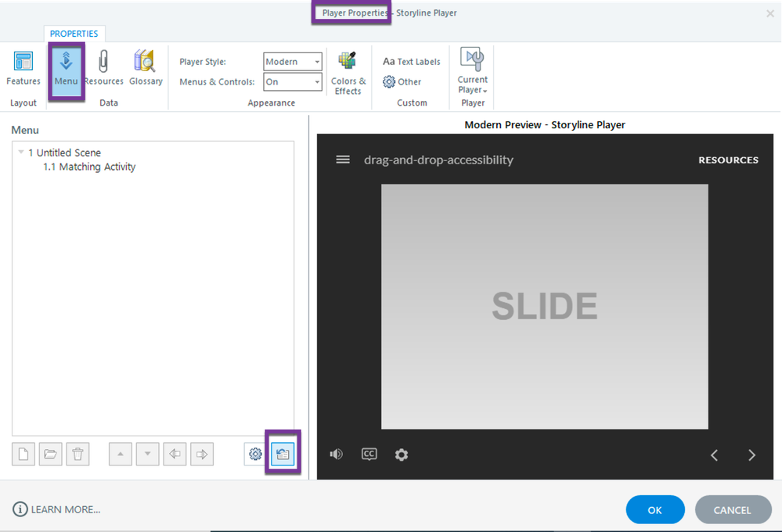
Task: Click the CANCEL button
Action: tap(733, 510)
